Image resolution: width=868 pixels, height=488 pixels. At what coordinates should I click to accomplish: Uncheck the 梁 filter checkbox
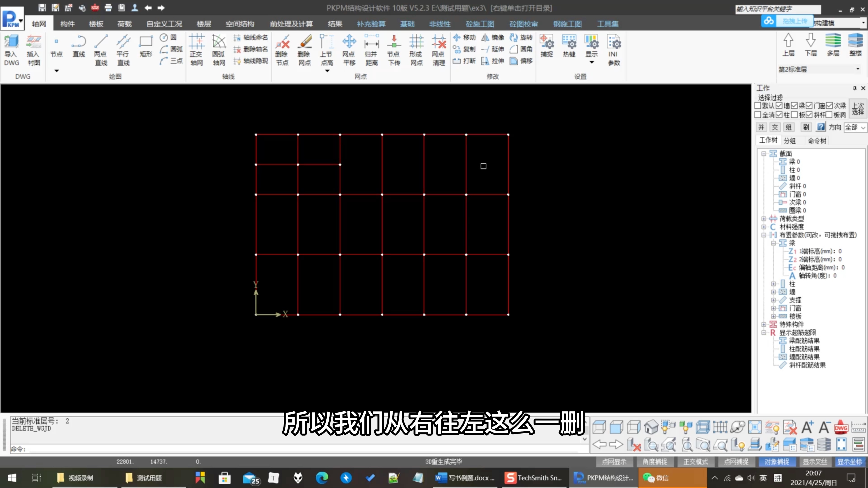point(795,106)
